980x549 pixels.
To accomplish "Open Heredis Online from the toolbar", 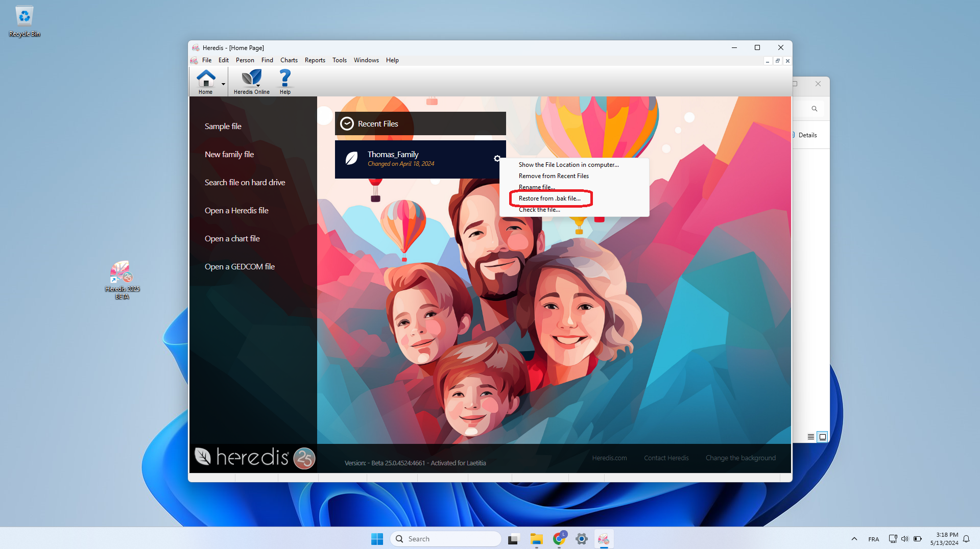I will tap(251, 82).
